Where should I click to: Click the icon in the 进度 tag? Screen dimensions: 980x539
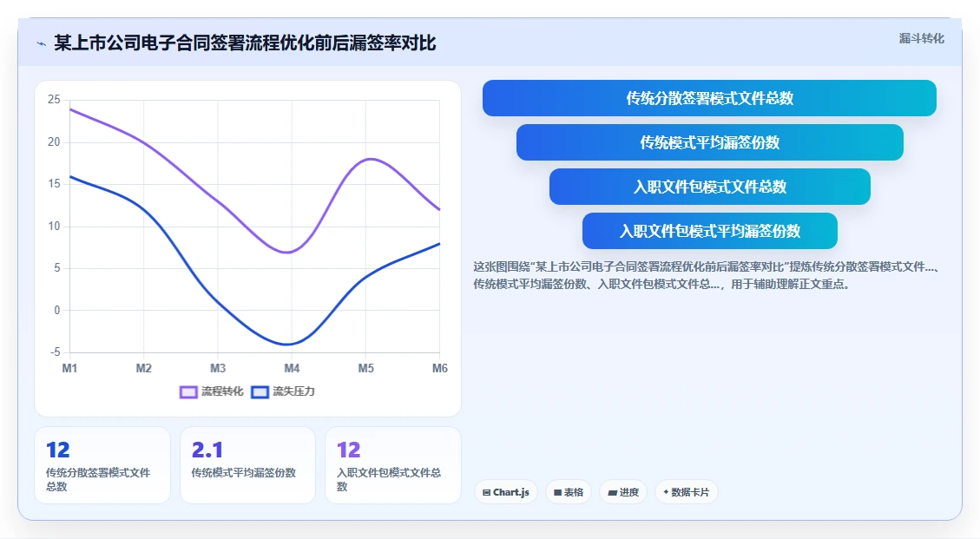coord(613,493)
